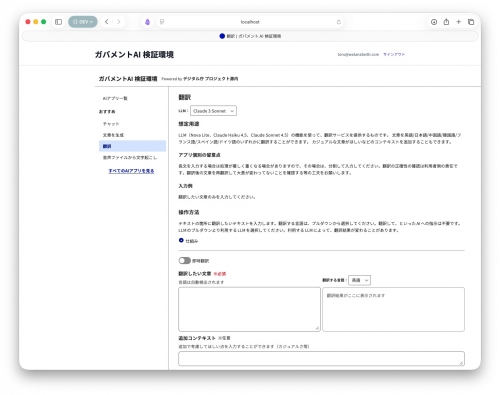Click the purple extension icon in toolbar
The image size is (500, 395).
(x=147, y=22)
